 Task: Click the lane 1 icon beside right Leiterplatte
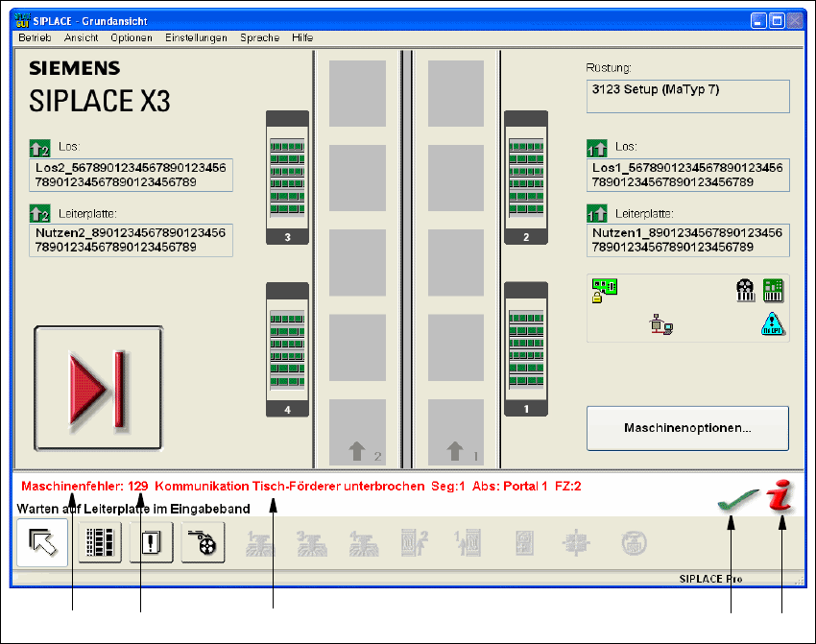(597, 213)
